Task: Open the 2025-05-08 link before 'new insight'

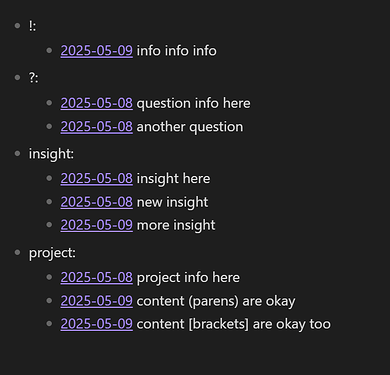Action: pyautogui.click(x=97, y=202)
